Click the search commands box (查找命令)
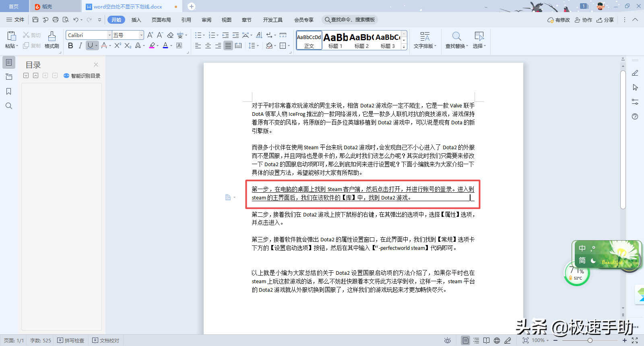This screenshot has height=346, width=644. pyautogui.click(x=350, y=20)
